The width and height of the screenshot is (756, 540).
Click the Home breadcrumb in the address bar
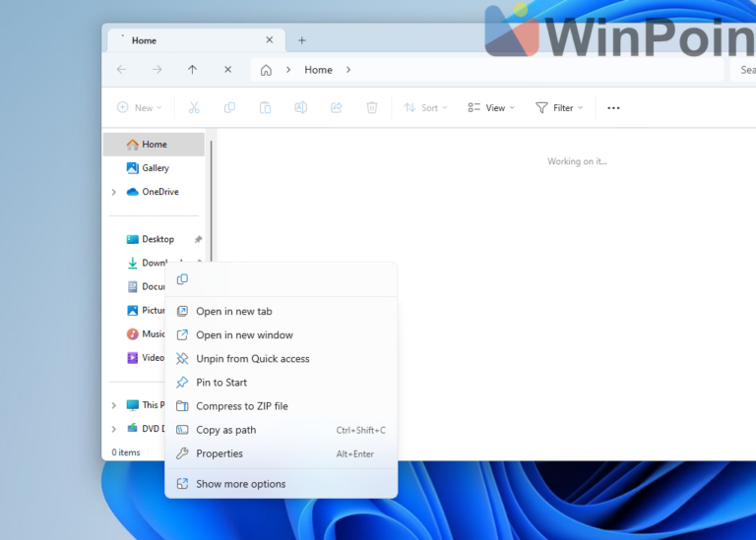(318, 70)
